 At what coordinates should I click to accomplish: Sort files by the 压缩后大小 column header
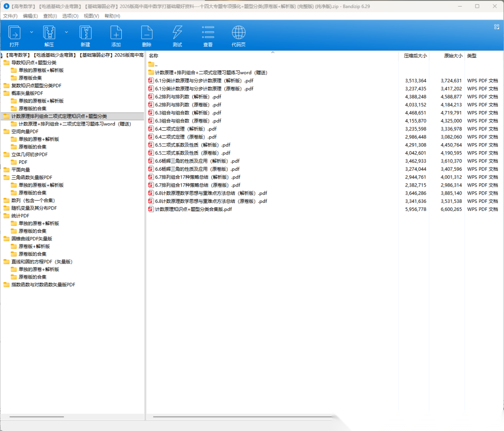click(x=415, y=56)
